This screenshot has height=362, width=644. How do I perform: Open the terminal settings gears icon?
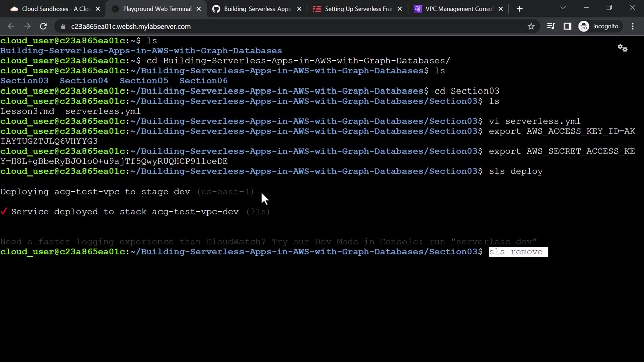[623, 48]
